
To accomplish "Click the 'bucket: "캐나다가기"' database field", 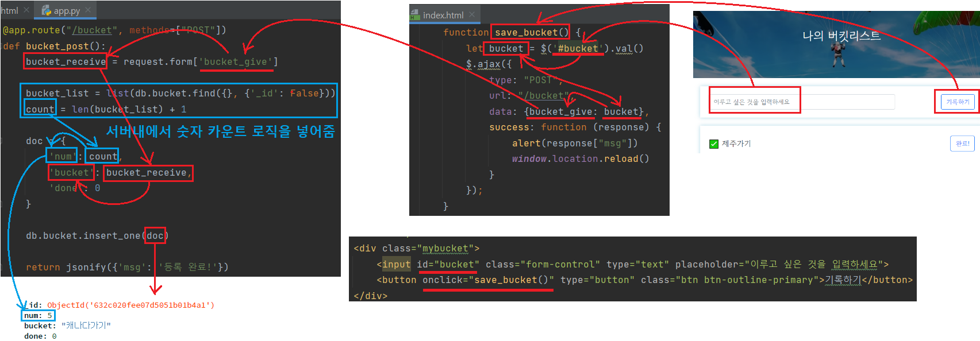I will click(x=67, y=325).
